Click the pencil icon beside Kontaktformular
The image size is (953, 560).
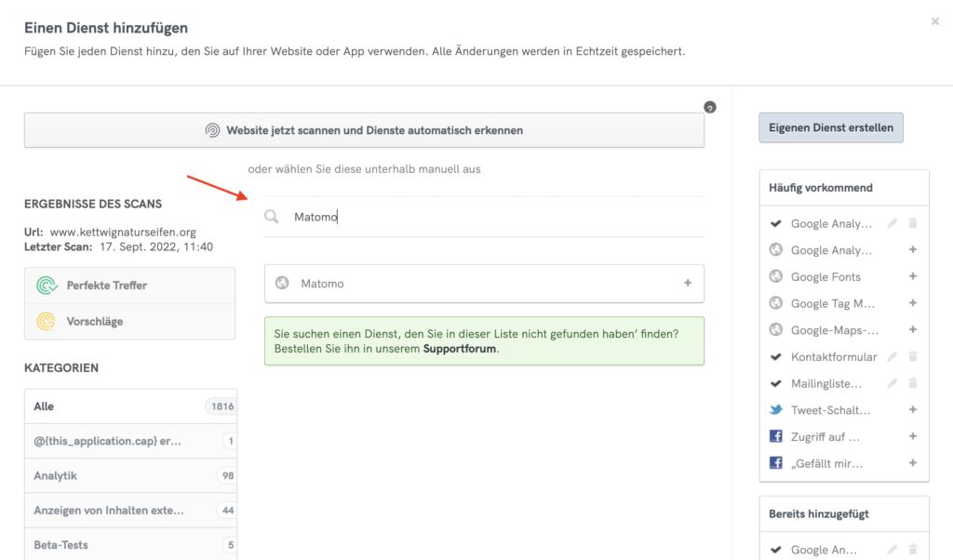(893, 356)
